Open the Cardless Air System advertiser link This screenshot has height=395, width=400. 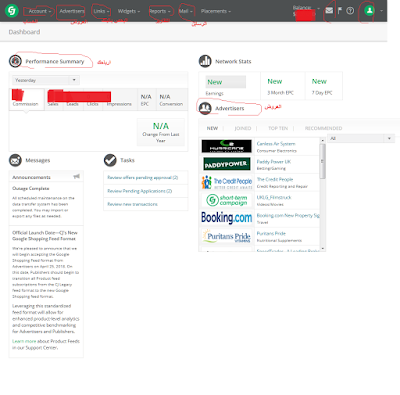click(276, 144)
